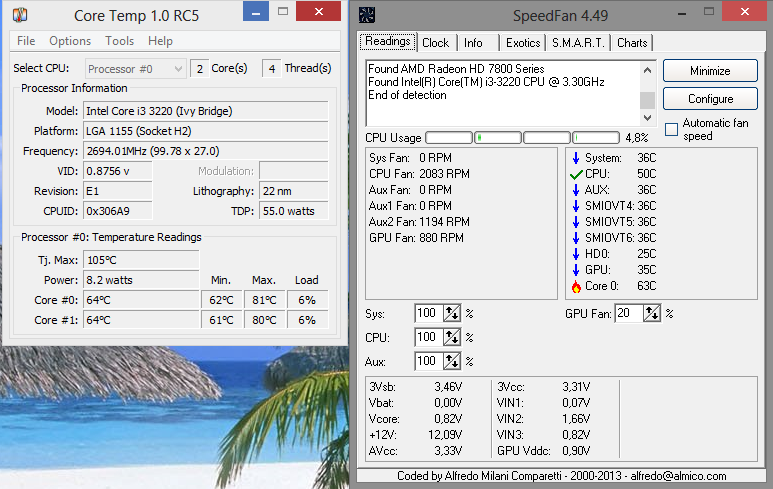Click the CPU speed value field showing 100
Image resolution: width=773 pixels, height=489 pixels.
(429, 338)
